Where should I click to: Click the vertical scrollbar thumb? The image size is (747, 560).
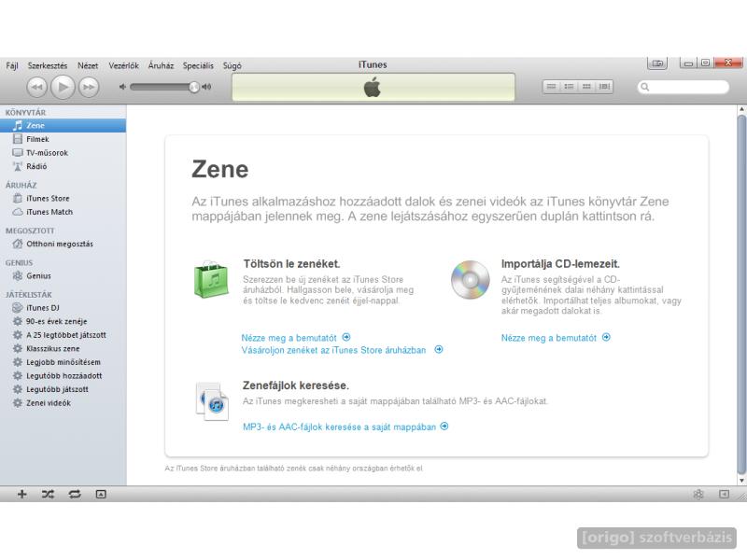(x=741, y=294)
